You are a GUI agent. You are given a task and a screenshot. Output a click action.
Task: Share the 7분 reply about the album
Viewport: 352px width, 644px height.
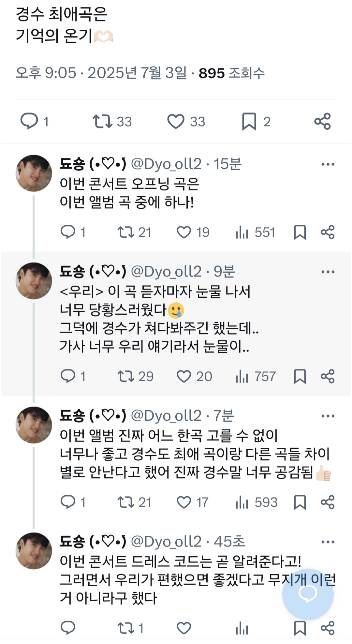pos(328,502)
